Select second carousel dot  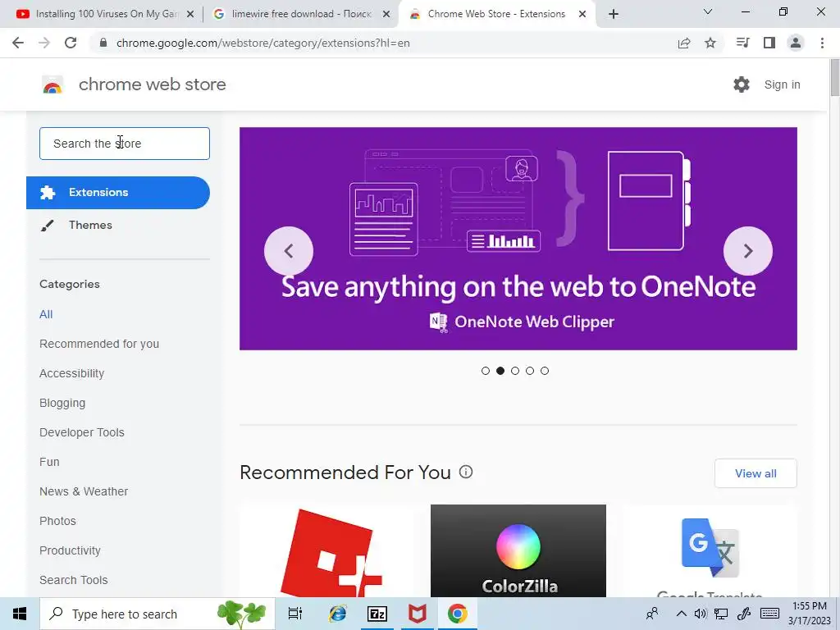click(500, 371)
